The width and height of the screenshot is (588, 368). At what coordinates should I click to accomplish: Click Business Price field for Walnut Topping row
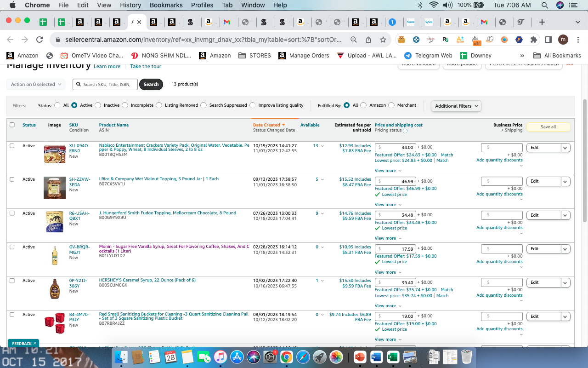click(x=502, y=181)
